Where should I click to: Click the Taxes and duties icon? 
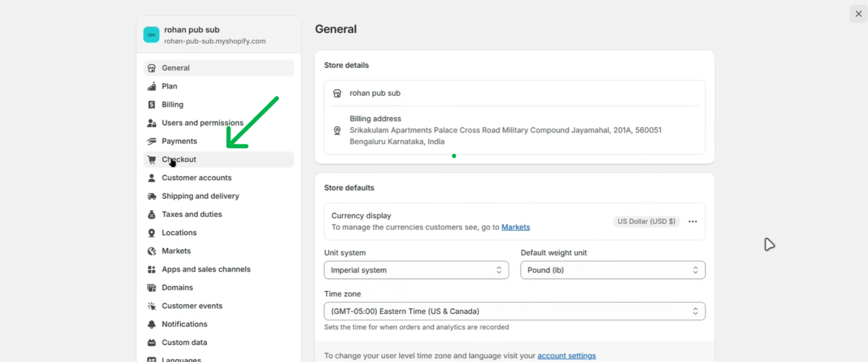(152, 215)
